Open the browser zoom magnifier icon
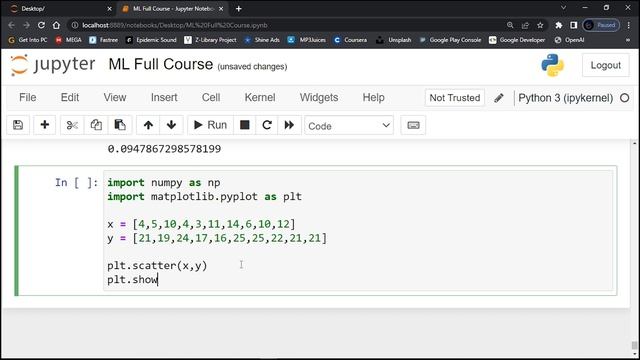Viewport: 640px width, 360px height. click(510, 25)
